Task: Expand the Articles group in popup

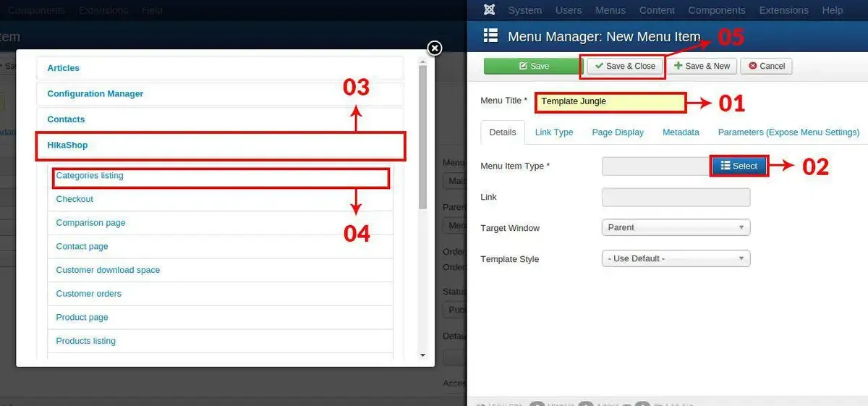Action: pyautogui.click(x=220, y=68)
